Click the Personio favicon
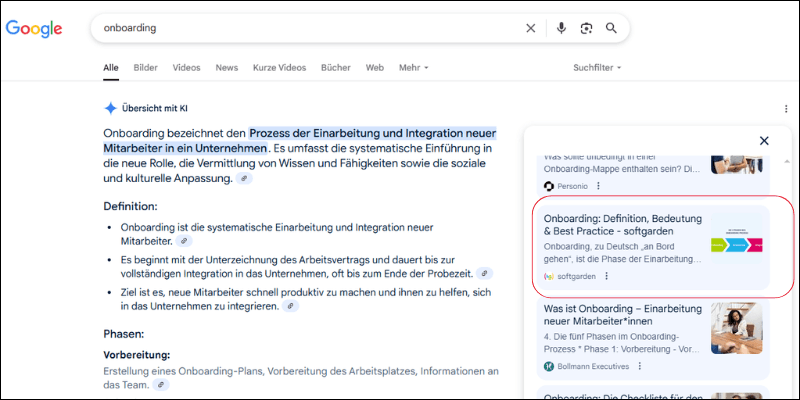 coord(549,186)
